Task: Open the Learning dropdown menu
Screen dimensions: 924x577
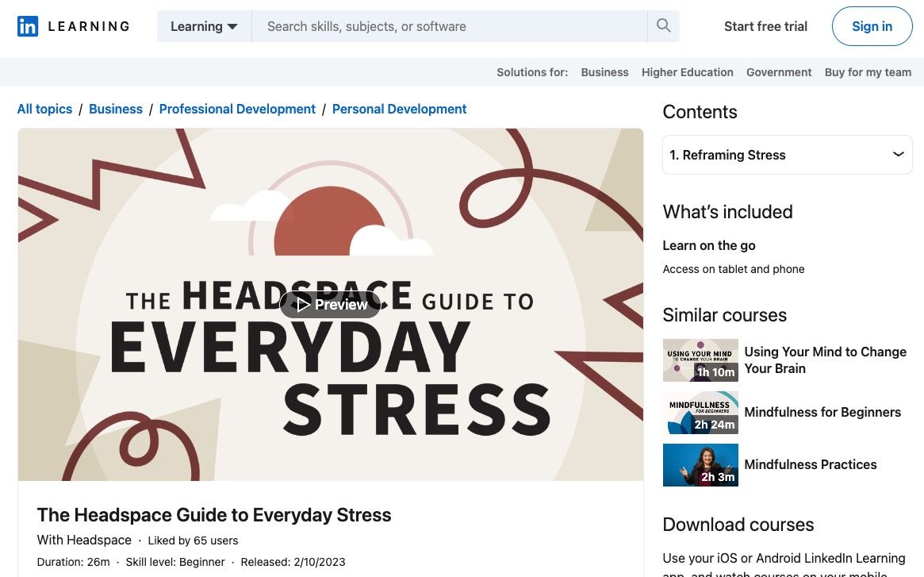Action: 204,26
